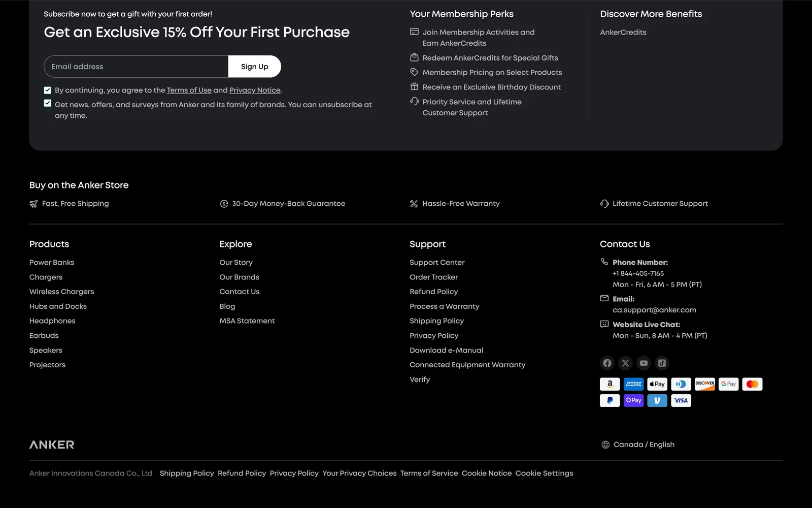Image resolution: width=812 pixels, height=508 pixels.
Task: Open Anker's TikTok icon
Action: tap(662, 363)
